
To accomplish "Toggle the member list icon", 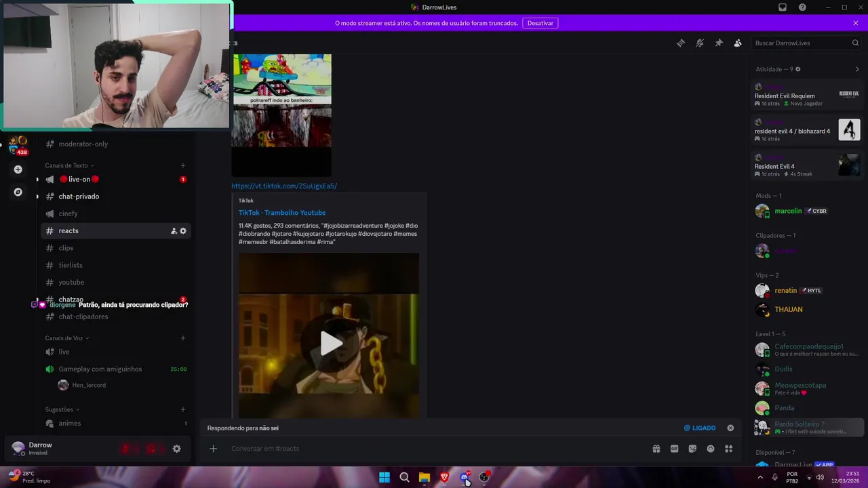I will click(738, 43).
